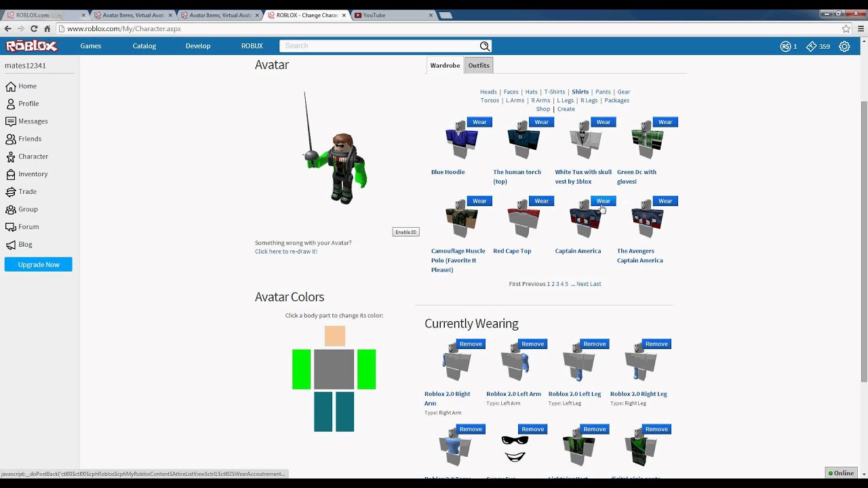Select the Hats category link
Screen dimensions: 868x488
[531, 91]
